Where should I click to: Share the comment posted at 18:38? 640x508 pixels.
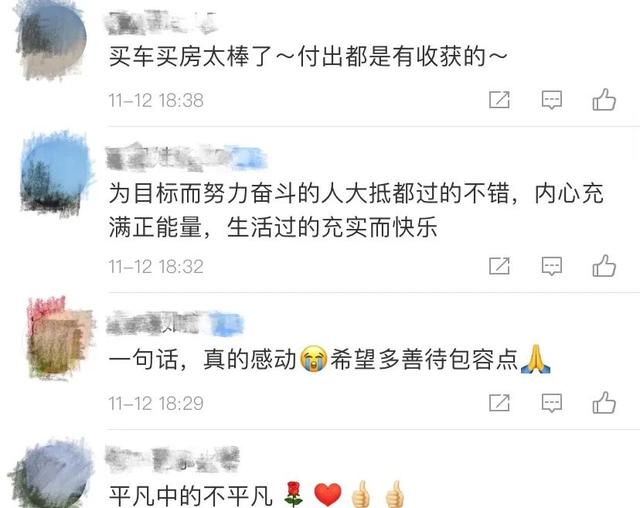point(500,100)
